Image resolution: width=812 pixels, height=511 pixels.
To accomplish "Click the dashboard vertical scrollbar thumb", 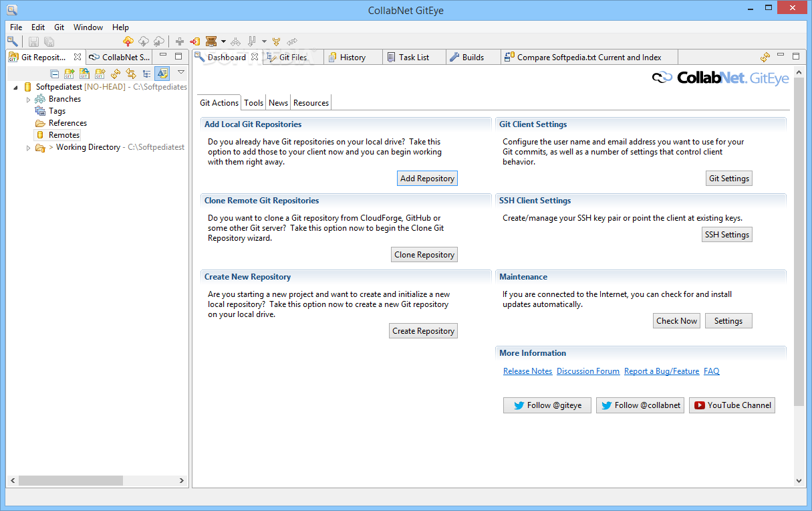I will (799, 241).
